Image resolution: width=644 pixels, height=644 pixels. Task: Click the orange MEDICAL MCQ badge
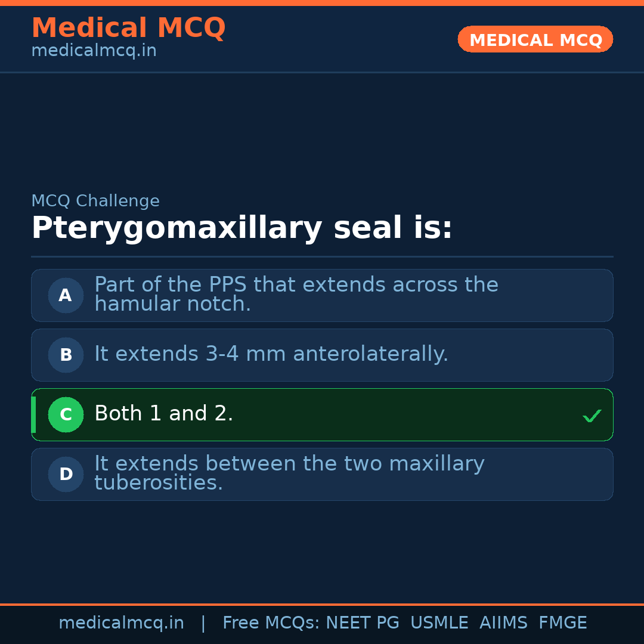(535, 40)
